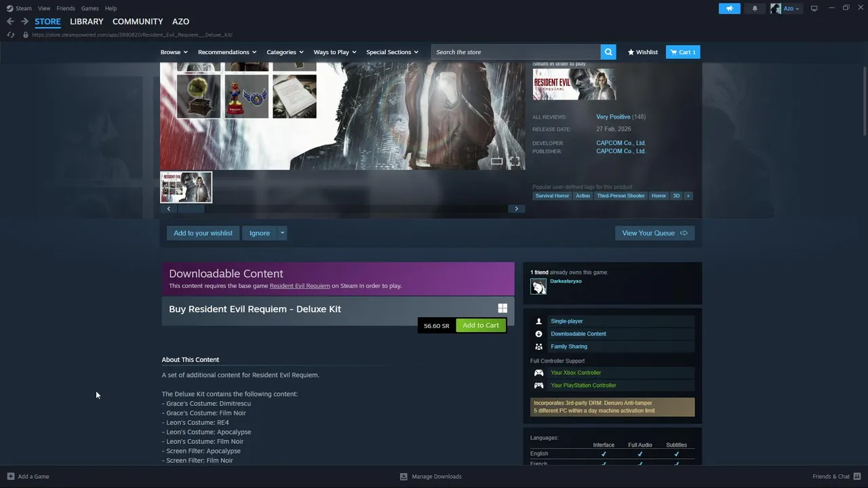This screenshot has height=488, width=868.
Task: Click the Third-Person Shooter tag
Action: pos(620,196)
